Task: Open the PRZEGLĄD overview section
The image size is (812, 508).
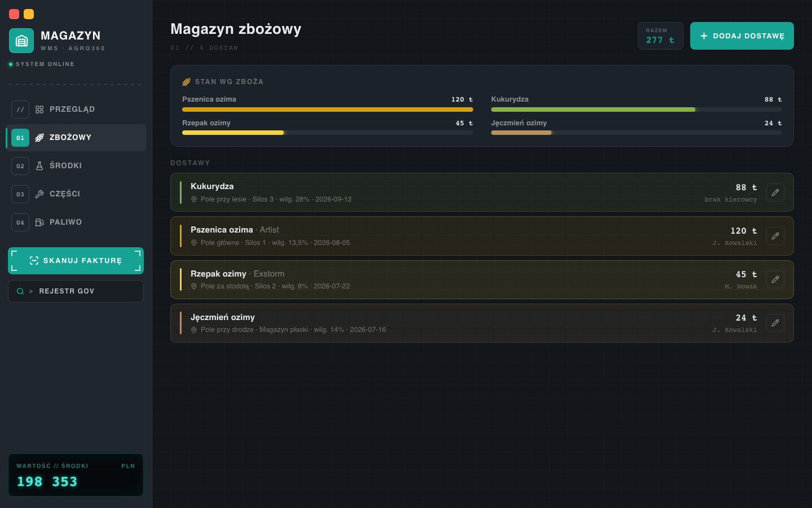Action: pos(76,110)
